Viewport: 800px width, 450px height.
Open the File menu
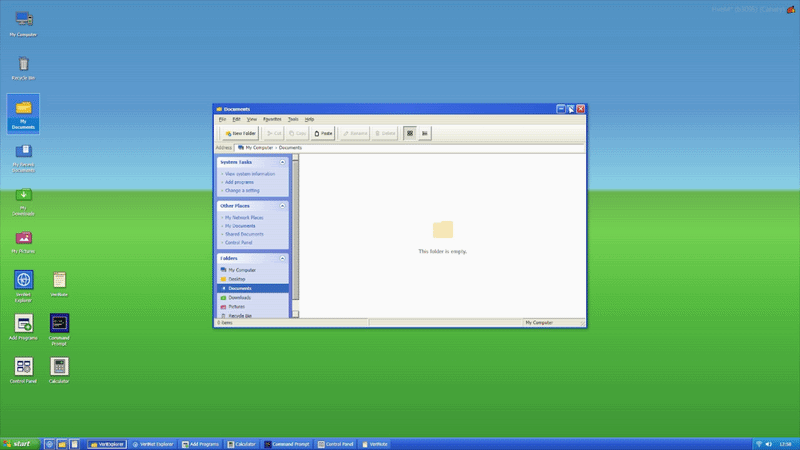[222, 119]
